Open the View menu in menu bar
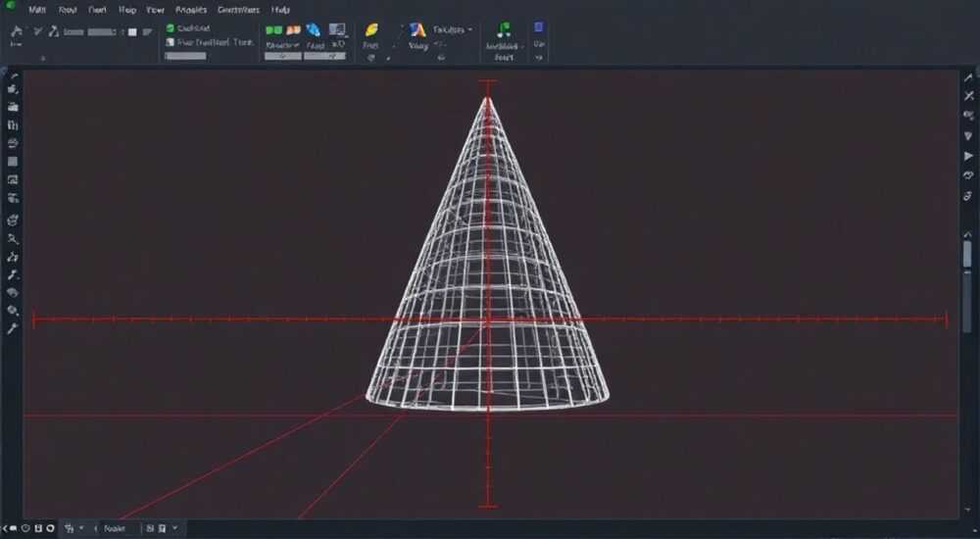Screen dimensions: 980x539 pyautogui.click(x=155, y=10)
